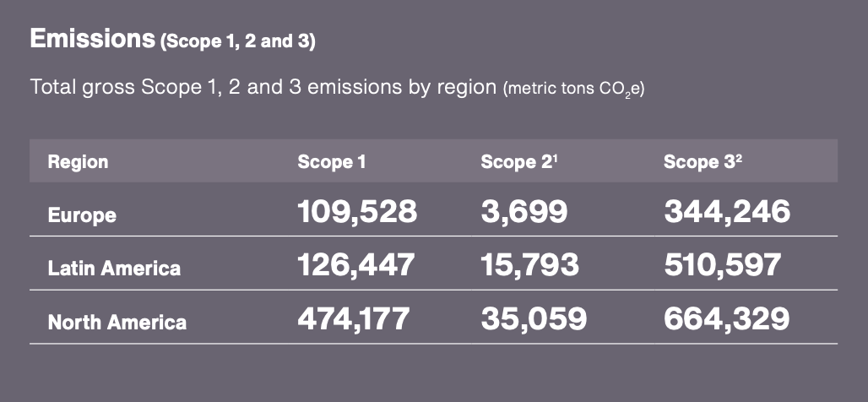Click the Scope 2 column header
The height and width of the screenshot is (402, 868).
[518, 161]
